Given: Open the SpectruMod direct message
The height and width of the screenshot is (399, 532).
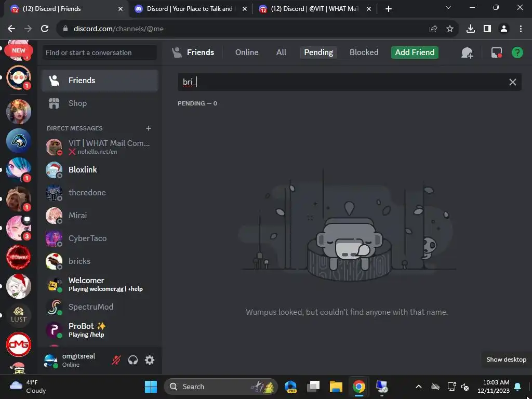Looking at the screenshot, I should point(99,307).
